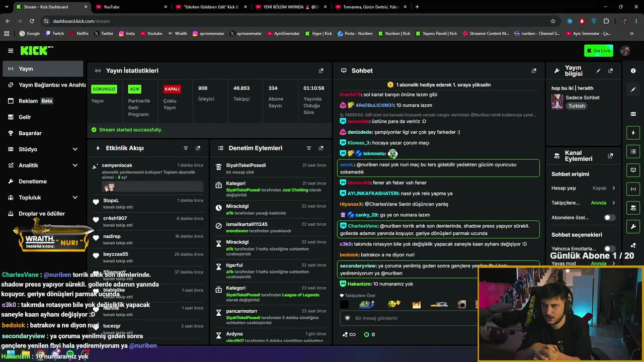The width and height of the screenshot is (644, 362).
Task: Open the Denetleme sidebar item
Action: pos(43,182)
